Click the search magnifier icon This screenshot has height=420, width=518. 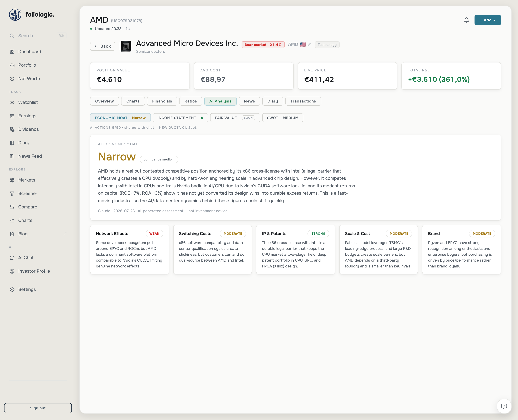tap(12, 36)
